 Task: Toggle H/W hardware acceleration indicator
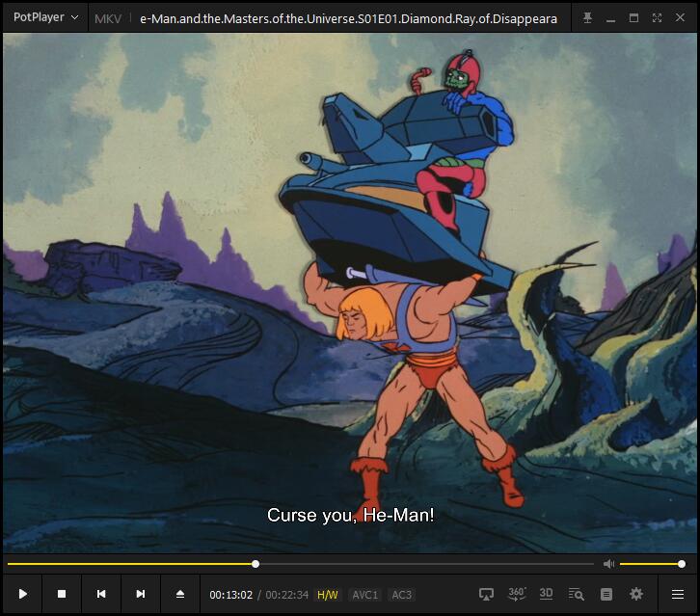(328, 595)
